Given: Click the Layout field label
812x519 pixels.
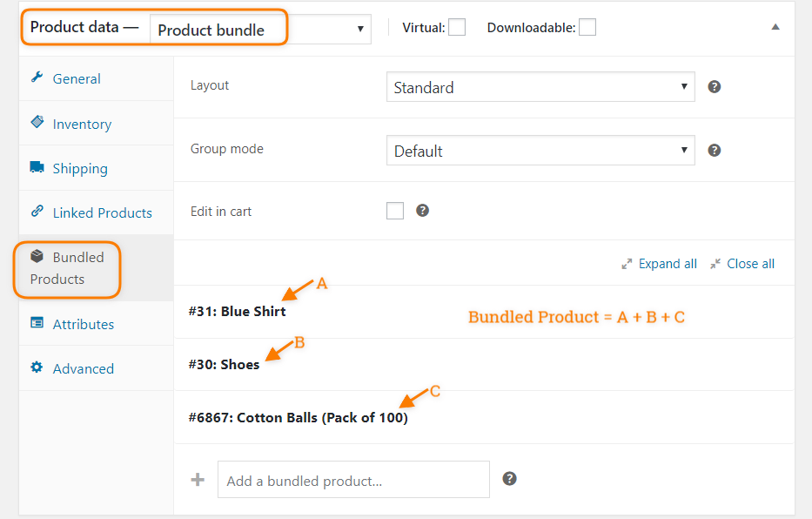Looking at the screenshot, I should tap(210, 85).
